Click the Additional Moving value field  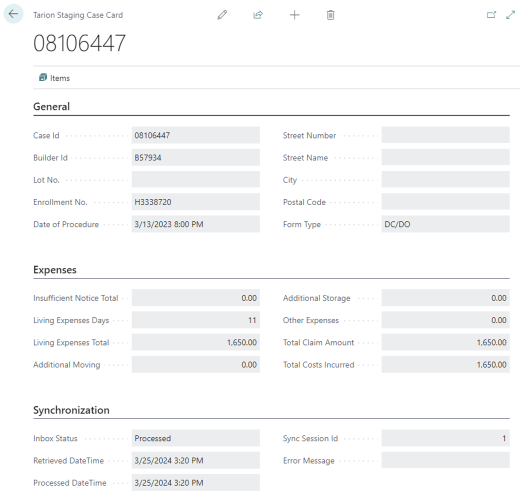tap(196, 365)
